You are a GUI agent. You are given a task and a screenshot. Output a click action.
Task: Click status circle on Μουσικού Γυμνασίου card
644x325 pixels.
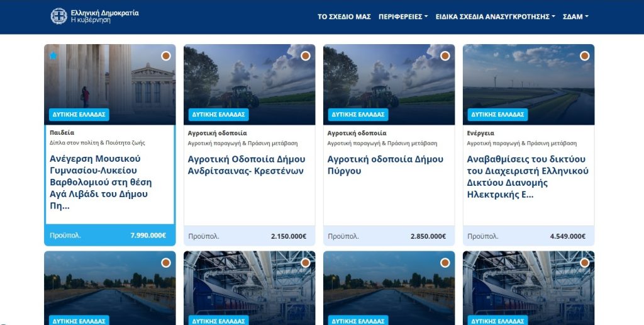click(166, 56)
